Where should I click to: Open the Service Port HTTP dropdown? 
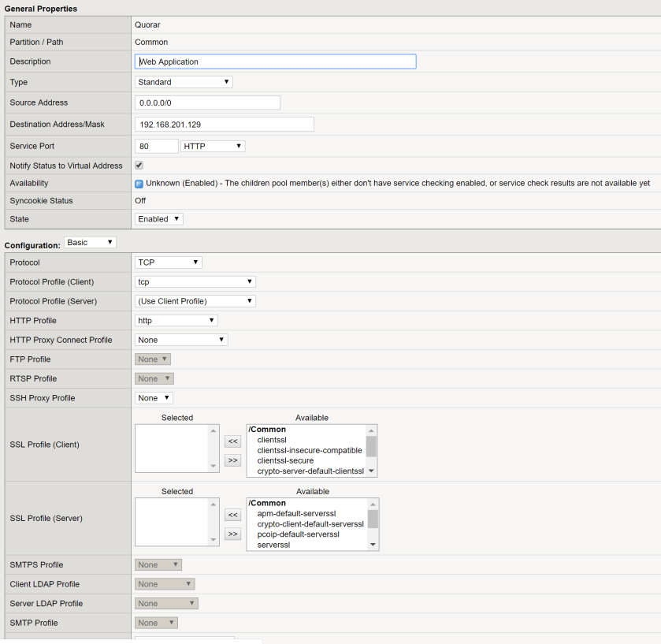213,147
